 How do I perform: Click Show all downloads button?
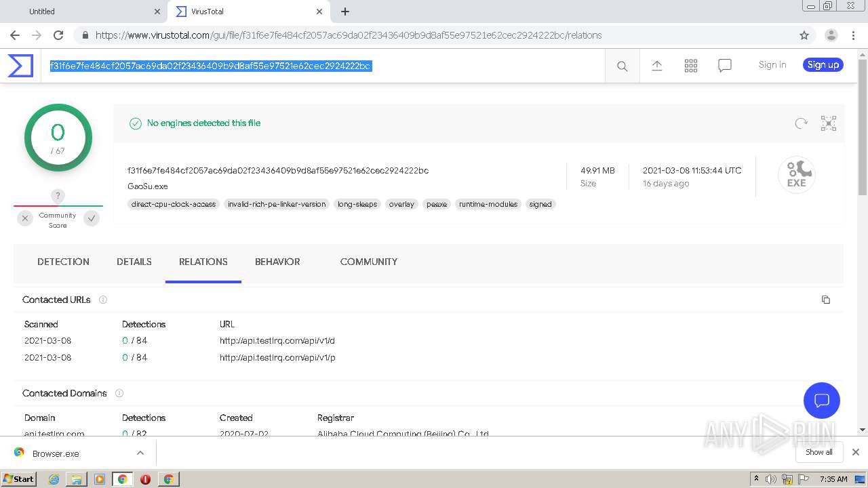click(819, 452)
